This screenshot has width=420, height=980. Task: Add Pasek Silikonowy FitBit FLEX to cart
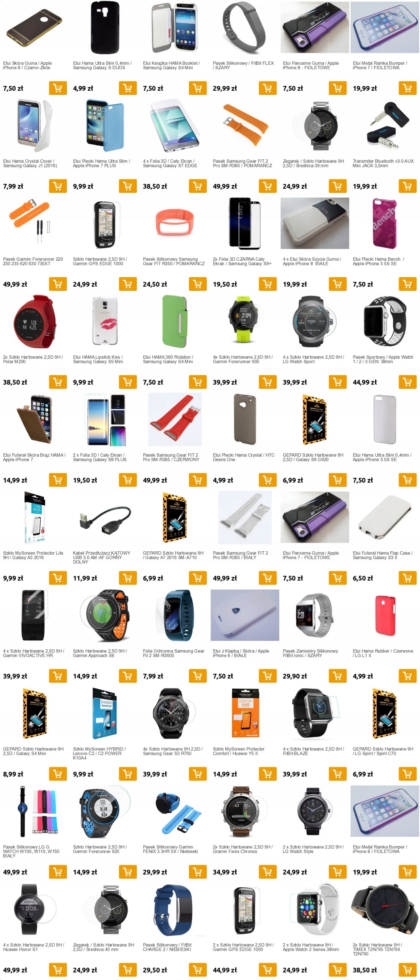point(268,88)
